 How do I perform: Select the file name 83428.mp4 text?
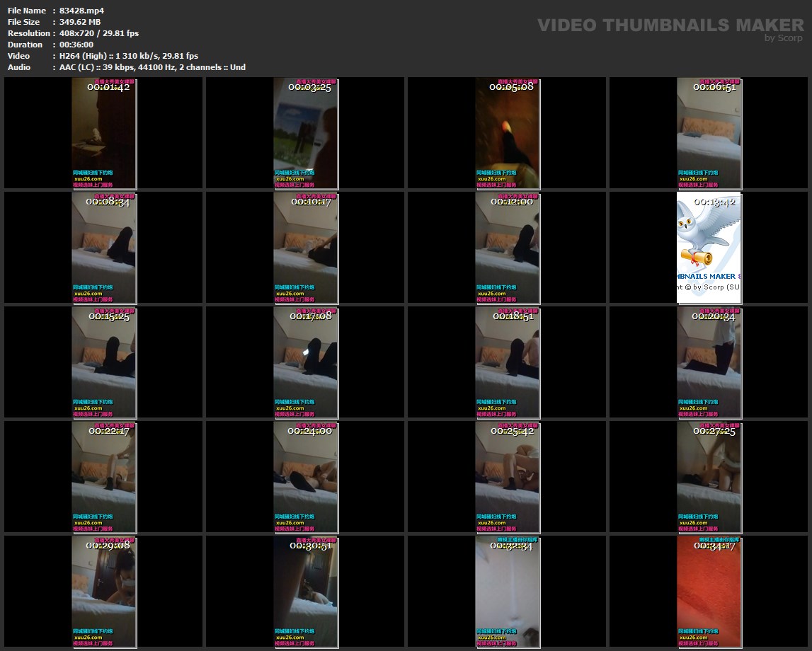(x=82, y=11)
